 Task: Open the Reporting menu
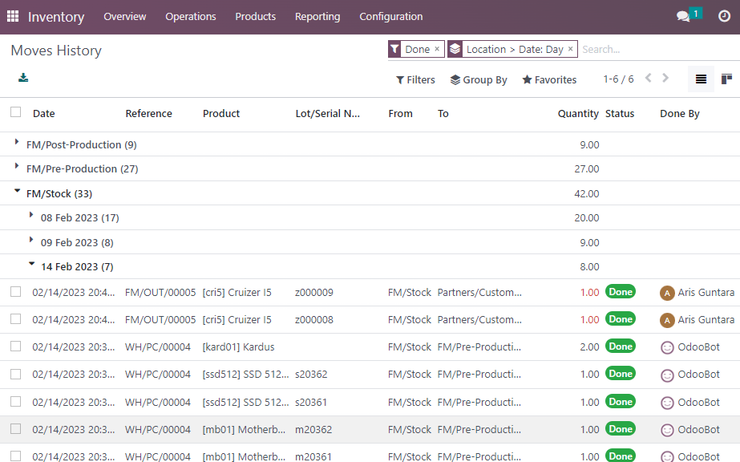click(318, 17)
